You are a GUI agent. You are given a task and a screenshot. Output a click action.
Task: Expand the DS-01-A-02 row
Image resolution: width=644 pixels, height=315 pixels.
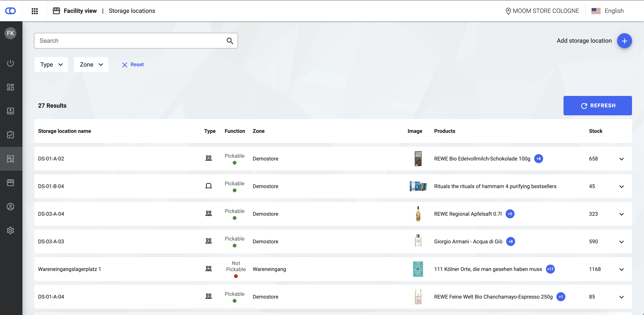click(622, 159)
